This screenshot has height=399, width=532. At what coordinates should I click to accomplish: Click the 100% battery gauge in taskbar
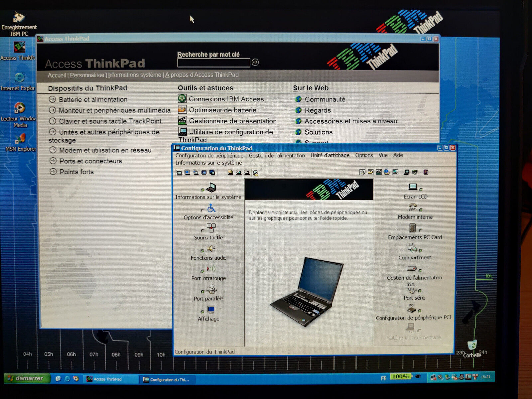coord(400,376)
